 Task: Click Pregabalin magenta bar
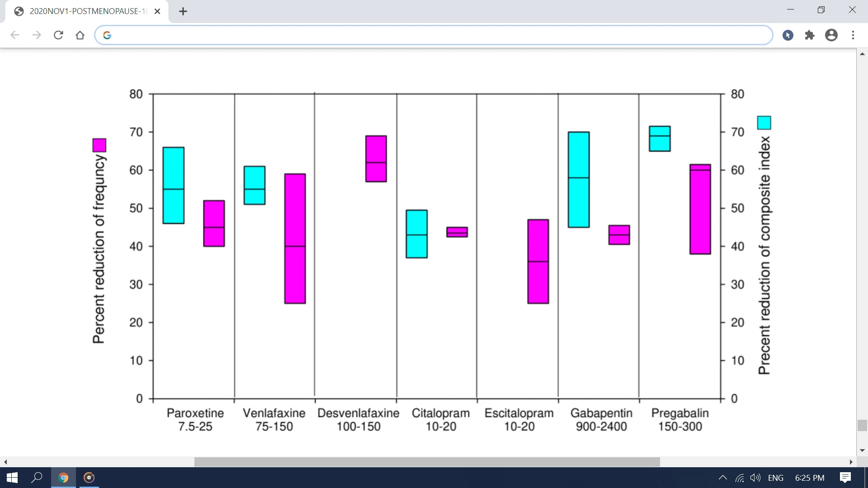click(700, 209)
